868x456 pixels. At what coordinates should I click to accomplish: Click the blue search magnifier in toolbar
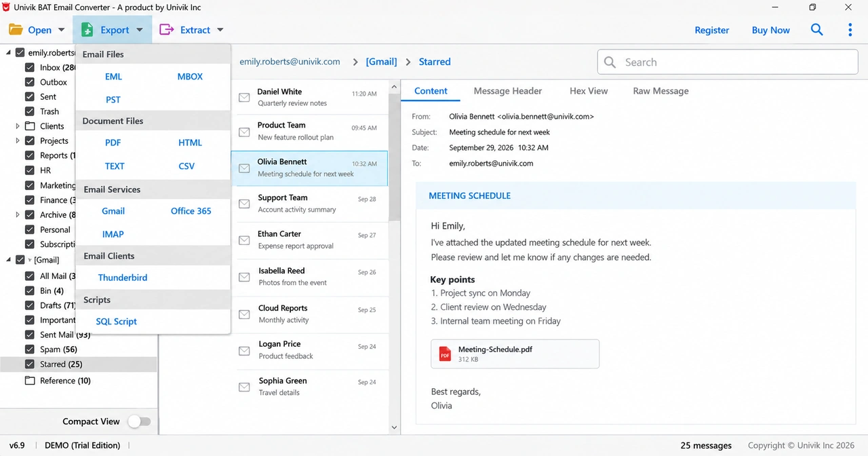click(x=817, y=30)
